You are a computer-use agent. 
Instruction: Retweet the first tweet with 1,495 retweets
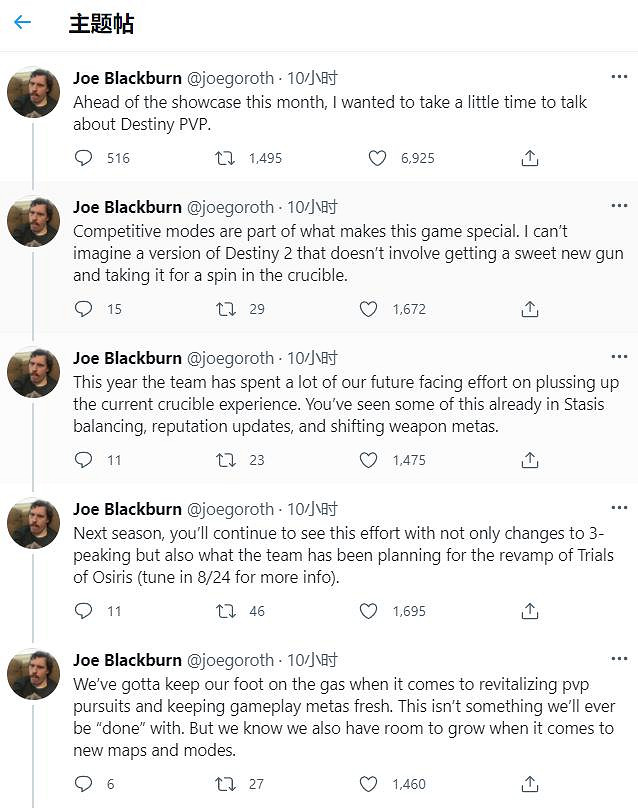click(x=226, y=158)
